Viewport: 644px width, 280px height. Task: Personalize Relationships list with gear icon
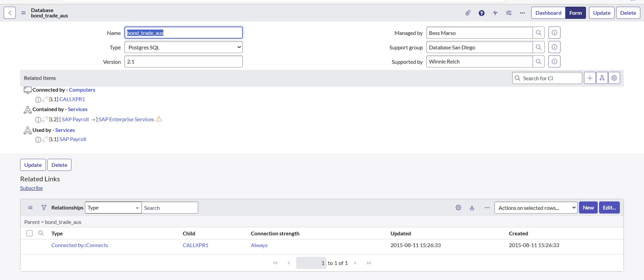click(x=458, y=207)
